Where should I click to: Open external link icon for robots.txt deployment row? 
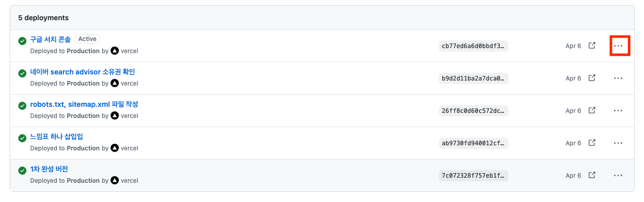pos(592,110)
